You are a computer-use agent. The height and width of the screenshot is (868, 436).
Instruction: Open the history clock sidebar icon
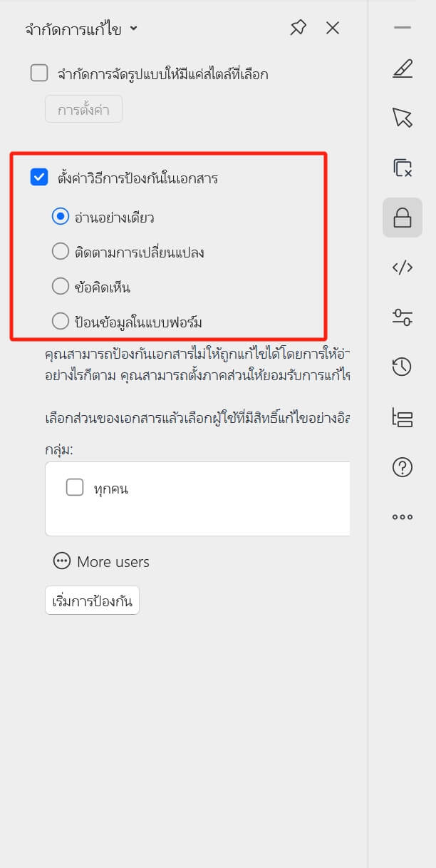pyautogui.click(x=403, y=367)
